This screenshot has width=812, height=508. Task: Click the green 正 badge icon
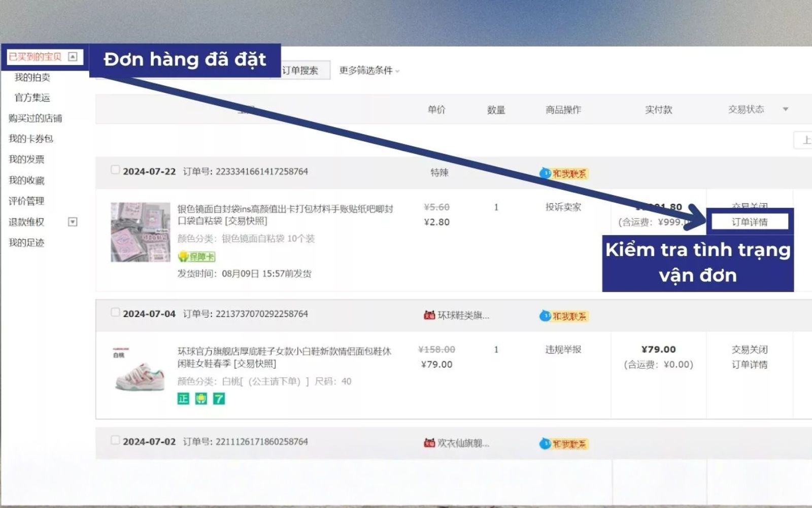point(183,399)
